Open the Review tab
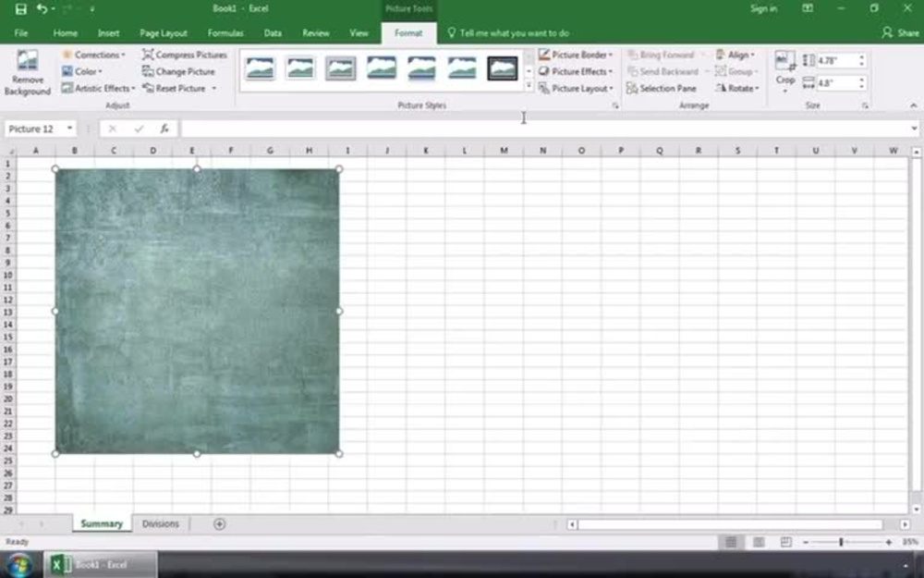The width and height of the screenshot is (924, 578). [316, 33]
